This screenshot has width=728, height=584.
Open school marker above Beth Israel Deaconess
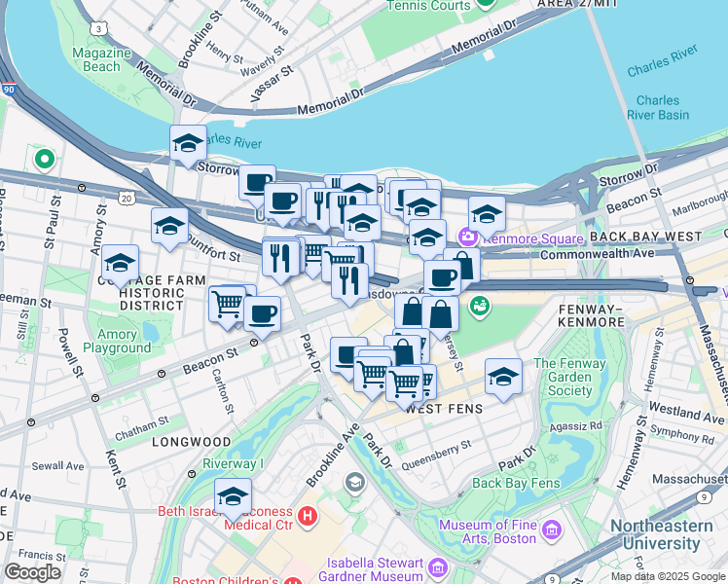pos(233,498)
